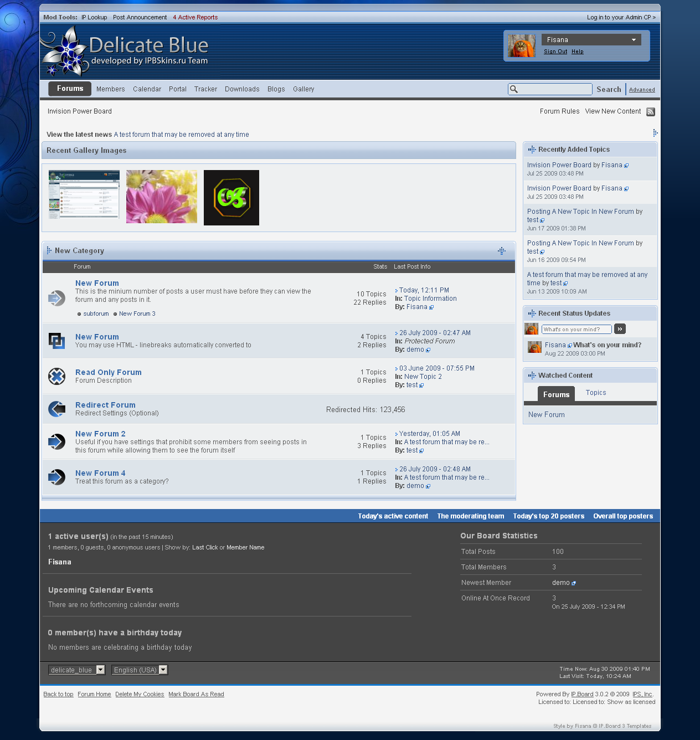Collapse the New Category section
The height and width of the screenshot is (740, 700).
(501, 251)
